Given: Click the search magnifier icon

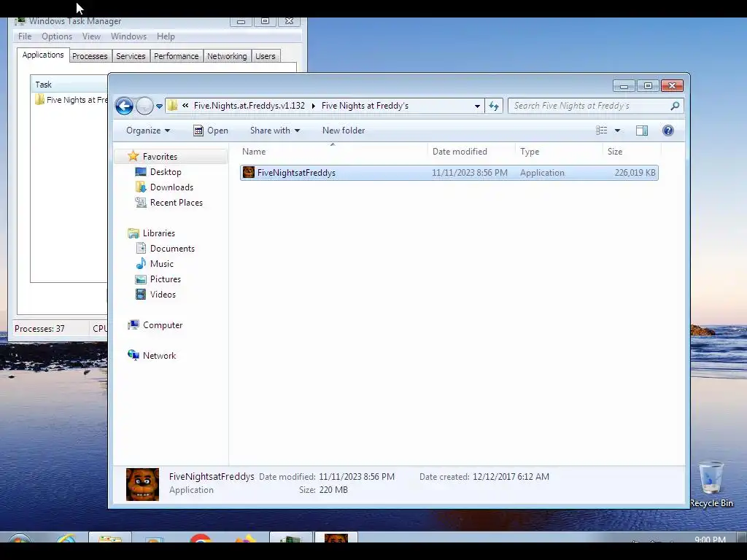Looking at the screenshot, I should click(x=675, y=106).
